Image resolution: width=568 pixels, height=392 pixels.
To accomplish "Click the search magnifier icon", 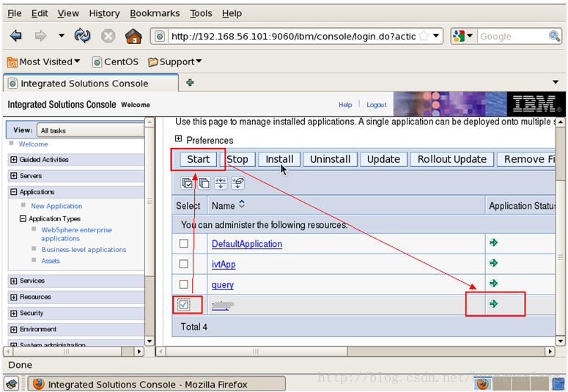I will point(555,36).
